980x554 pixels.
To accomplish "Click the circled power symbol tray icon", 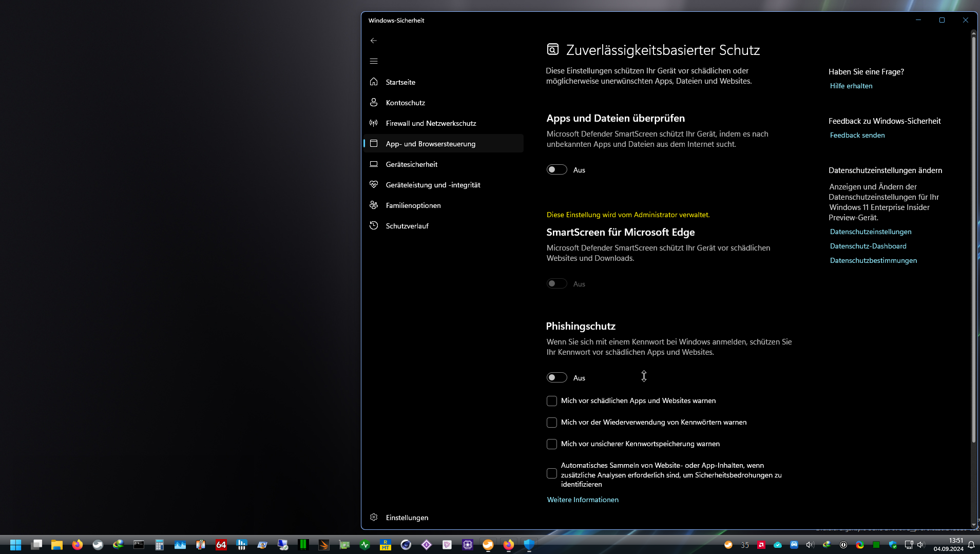I will (843, 545).
